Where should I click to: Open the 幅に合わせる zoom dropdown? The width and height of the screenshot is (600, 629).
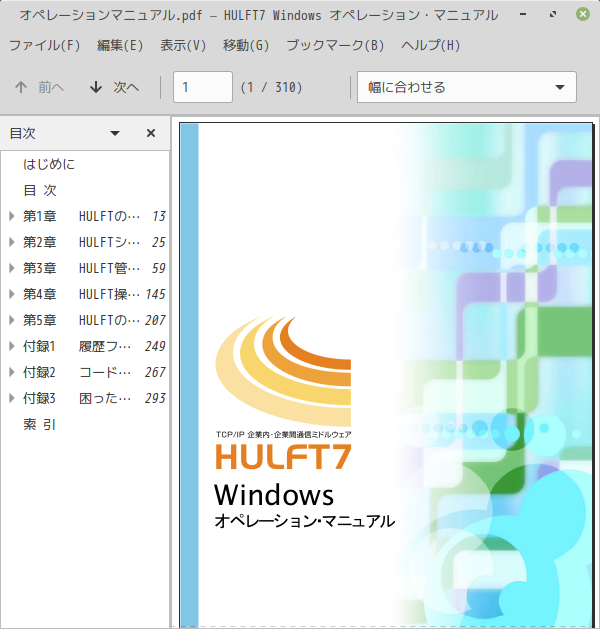click(x=467, y=87)
